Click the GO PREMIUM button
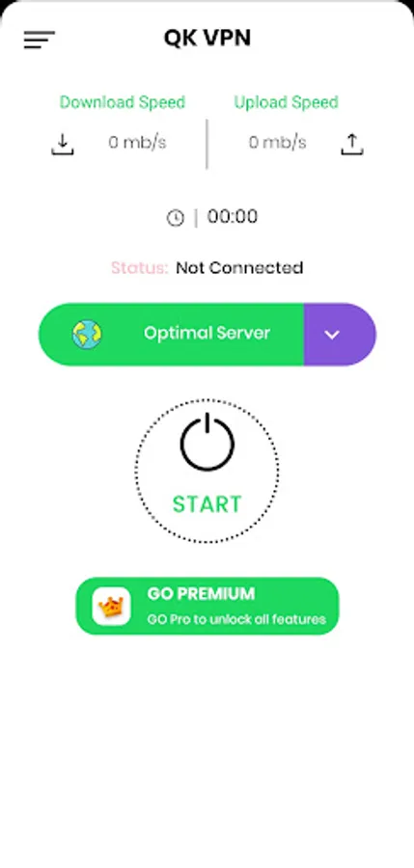Screen dimensions: 414x868 coord(207,607)
